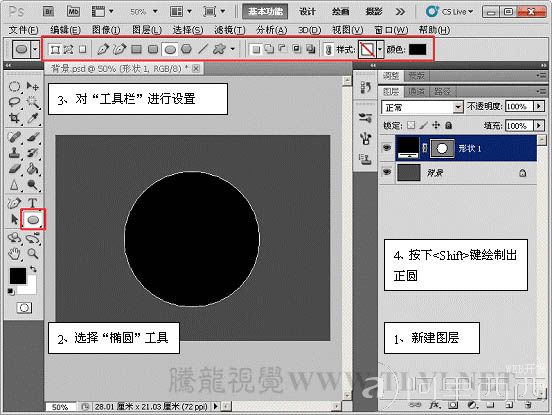
Task: Select the Line tool in options bar
Action: pyautogui.click(x=203, y=49)
